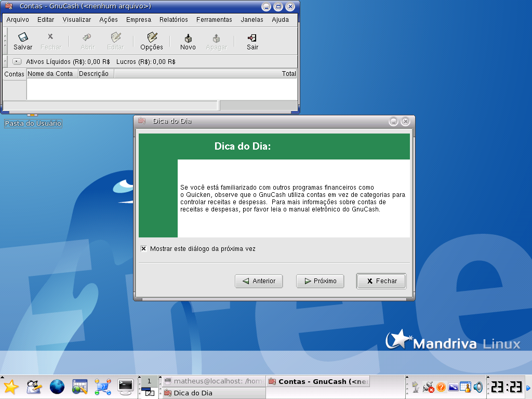
Task: Open the star main menu in panel
Action: pyautogui.click(x=11, y=387)
